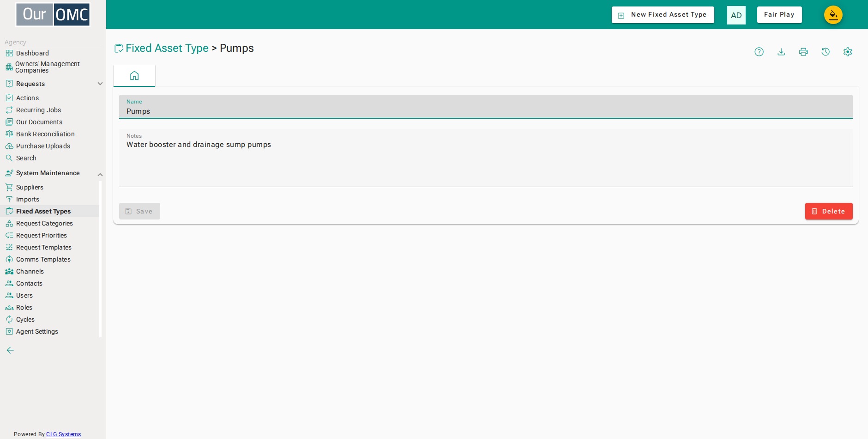The image size is (868, 439).
Task: Open Channels page
Action: click(30, 271)
